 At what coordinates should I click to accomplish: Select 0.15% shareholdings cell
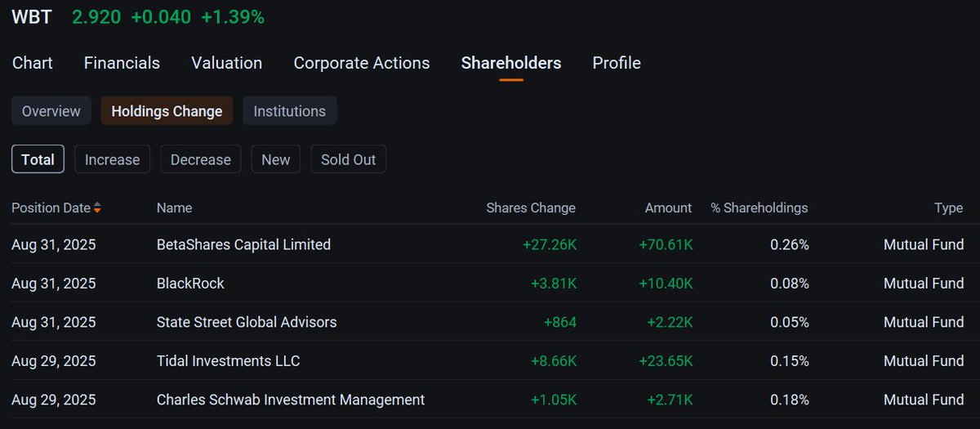click(x=790, y=361)
